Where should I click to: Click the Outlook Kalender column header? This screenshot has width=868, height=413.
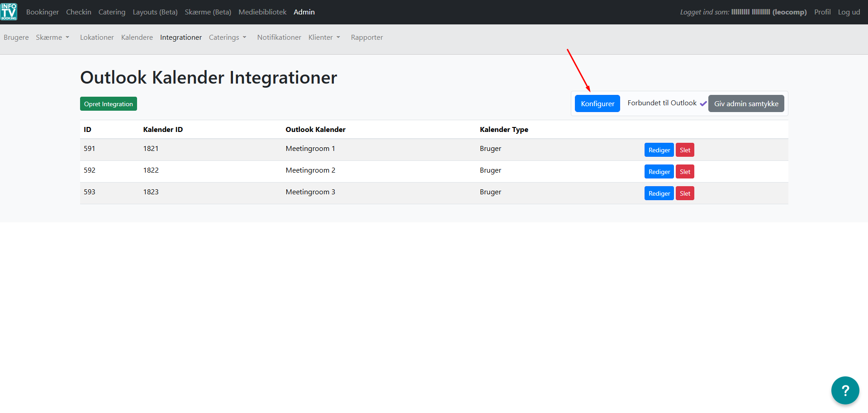(315, 130)
